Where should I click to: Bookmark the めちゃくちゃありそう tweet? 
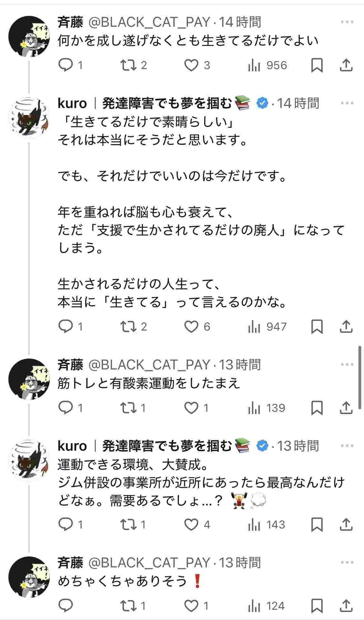click(317, 606)
